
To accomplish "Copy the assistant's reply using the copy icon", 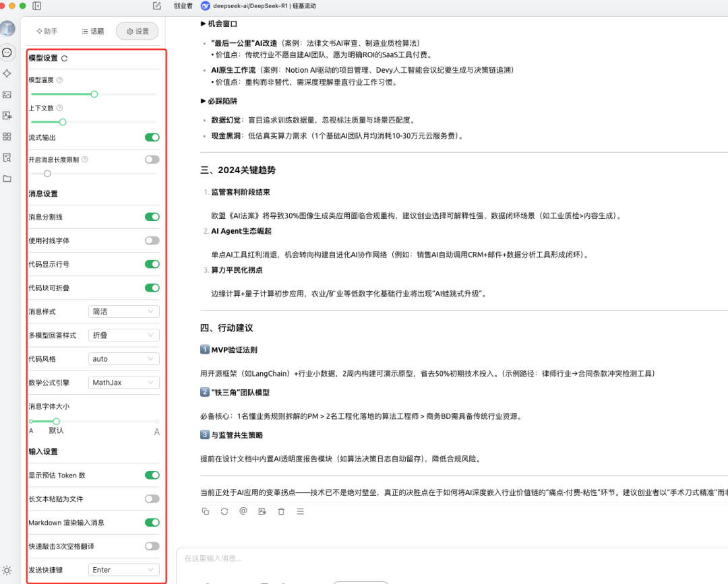I will (206, 511).
